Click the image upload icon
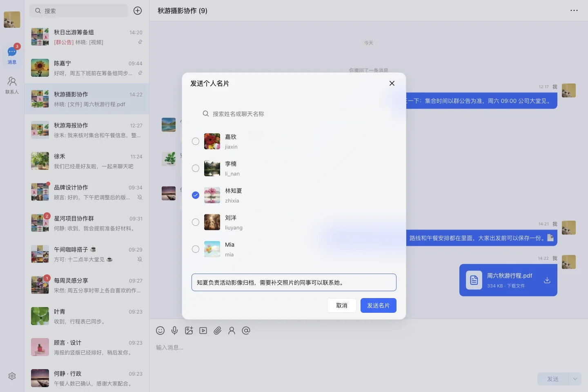The image size is (588, 392). (x=189, y=331)
